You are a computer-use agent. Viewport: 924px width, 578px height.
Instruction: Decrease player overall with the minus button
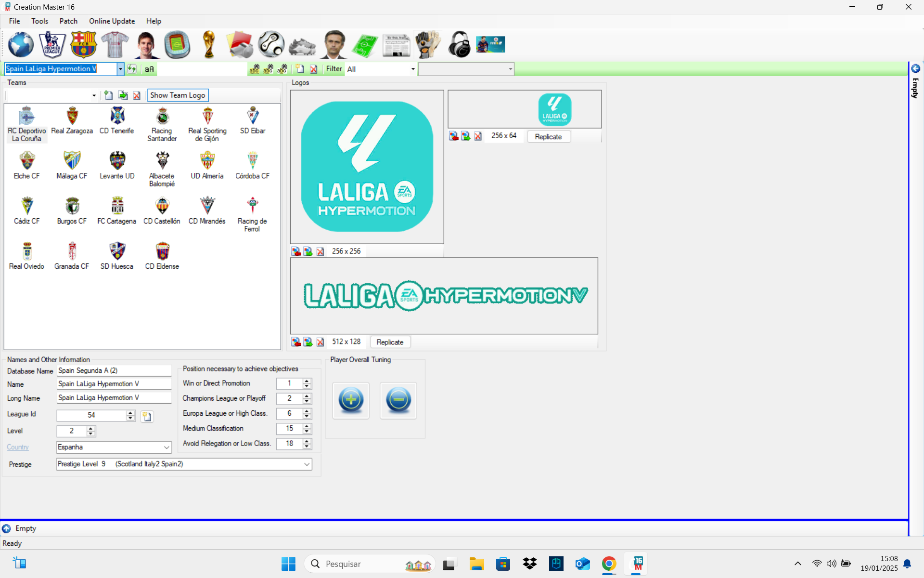pyautogui.click(x=398, y=400)
